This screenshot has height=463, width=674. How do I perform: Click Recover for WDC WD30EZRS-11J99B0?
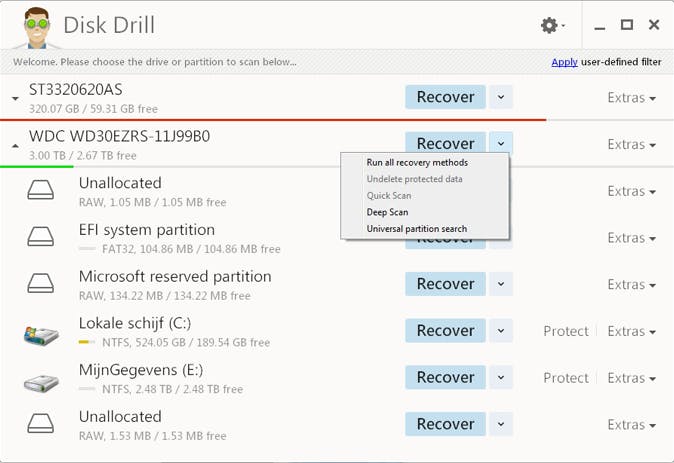(x=445, y=143)
